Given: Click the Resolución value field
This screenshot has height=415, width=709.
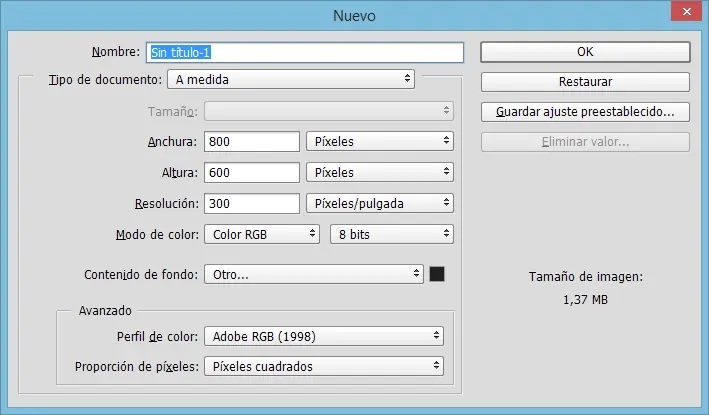Looking at the screenshot, I should point(252,203).
